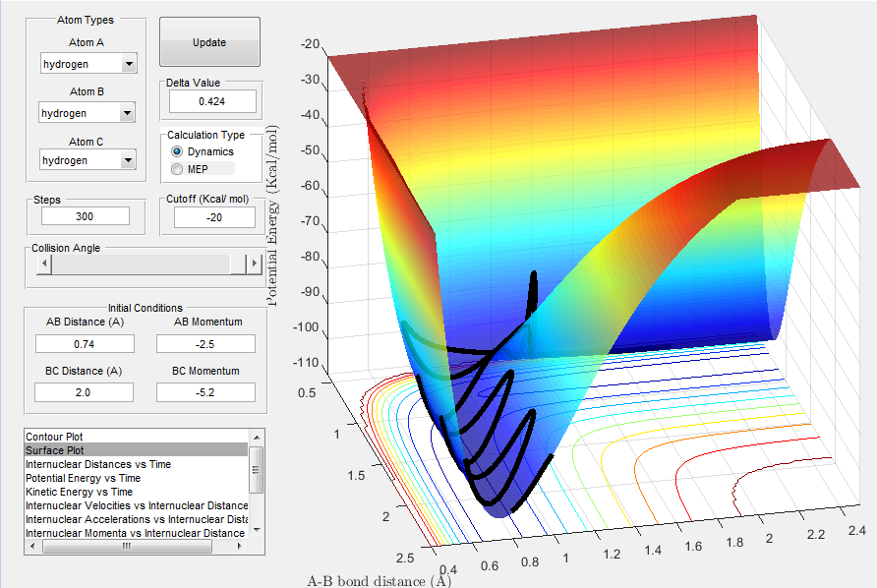Click the Collision Angle right arrow
Image resolution: width=877 pixels, height=588 pixels.
tap(255, 263)
